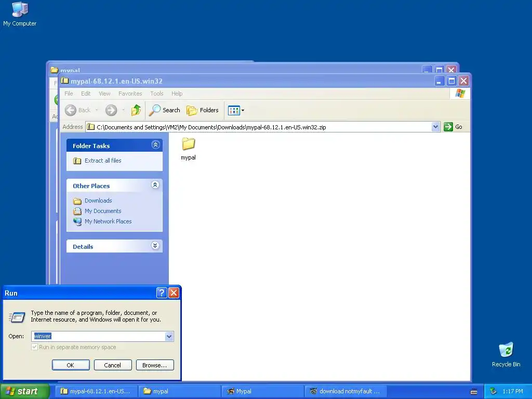Screen dimensions: 532x399
Task: Collapse the Folder Tasks panel
Action: [x=155, y=145]
